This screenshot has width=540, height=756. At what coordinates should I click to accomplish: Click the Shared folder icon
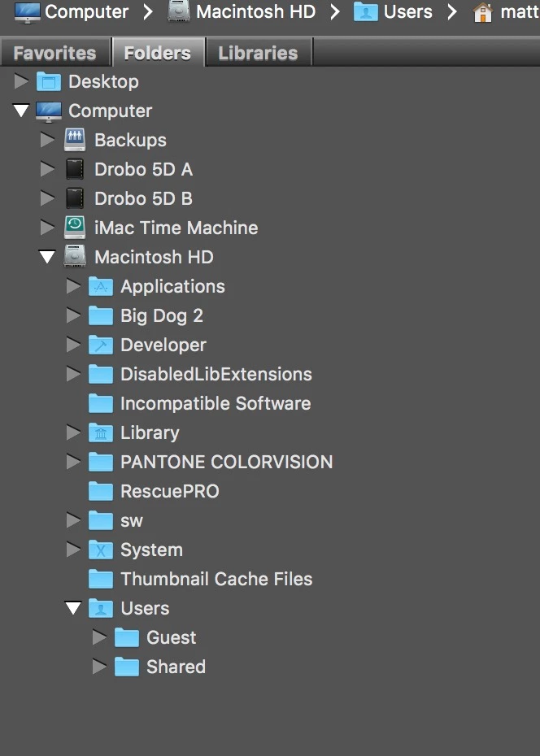coord(127,667)
